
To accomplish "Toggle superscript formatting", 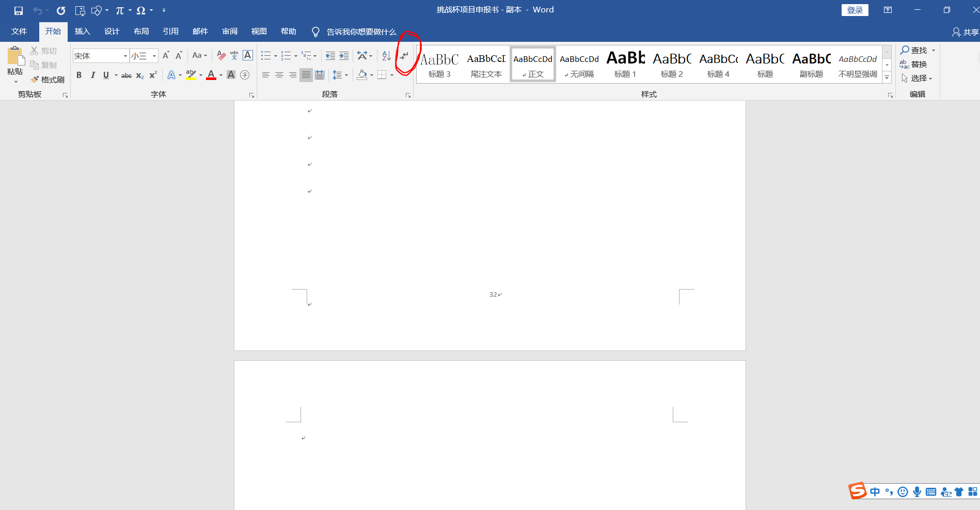I will coord(153,75).
